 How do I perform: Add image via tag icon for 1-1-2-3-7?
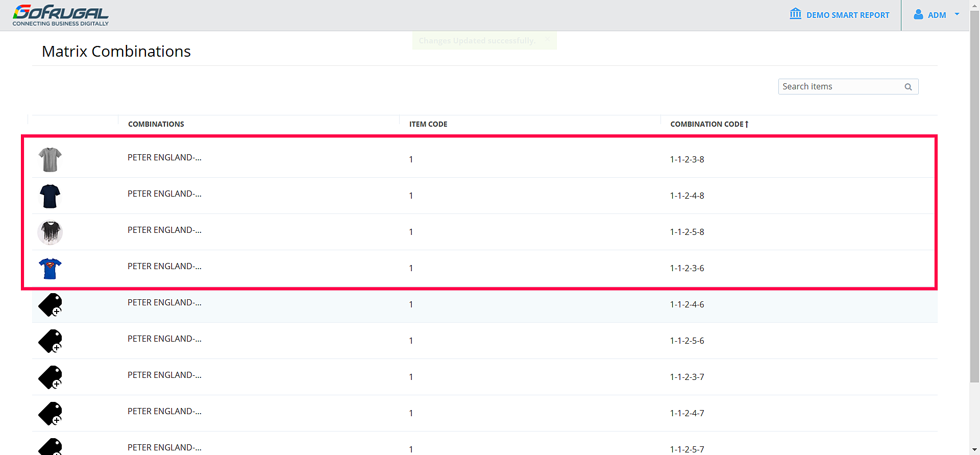click(50, 377)
